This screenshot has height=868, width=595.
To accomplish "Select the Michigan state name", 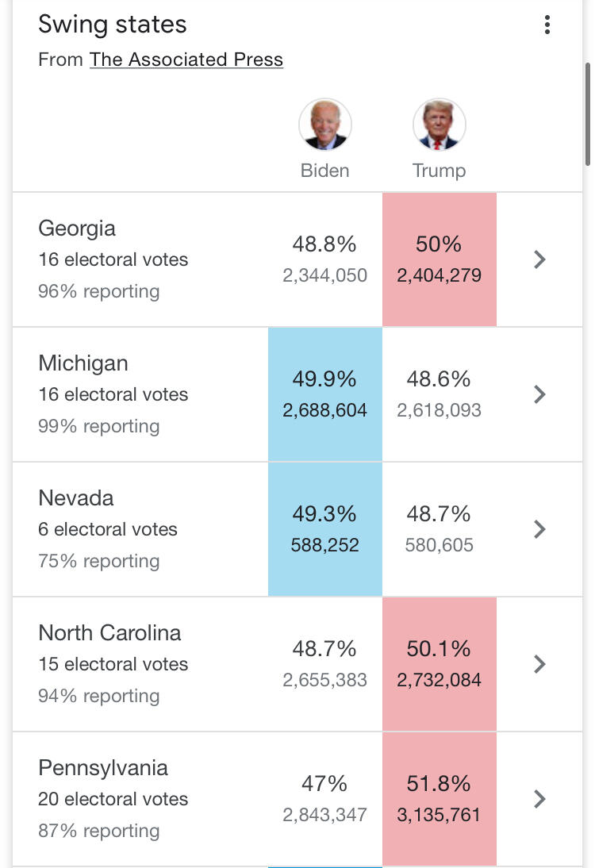I will [83, 363].
